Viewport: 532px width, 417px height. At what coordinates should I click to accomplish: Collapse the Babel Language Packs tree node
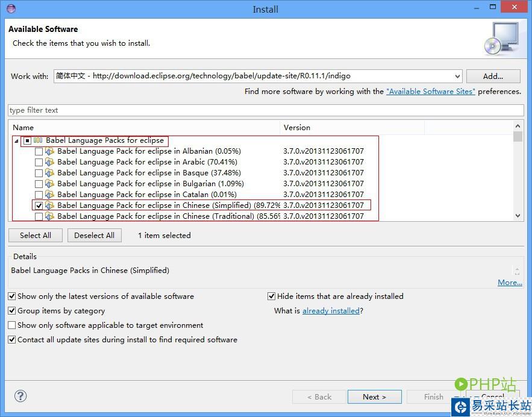pos(16,140)
